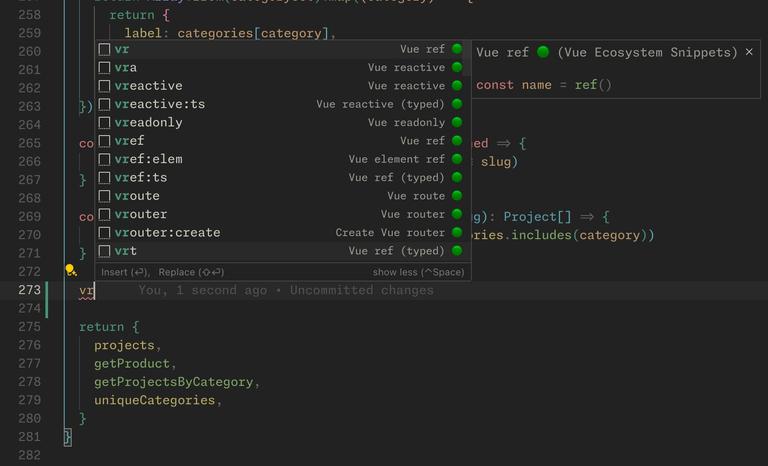Click the lightbulb code action icon
Image resolution: width=768 pixels, height=466 pixels.
point(71,270)
